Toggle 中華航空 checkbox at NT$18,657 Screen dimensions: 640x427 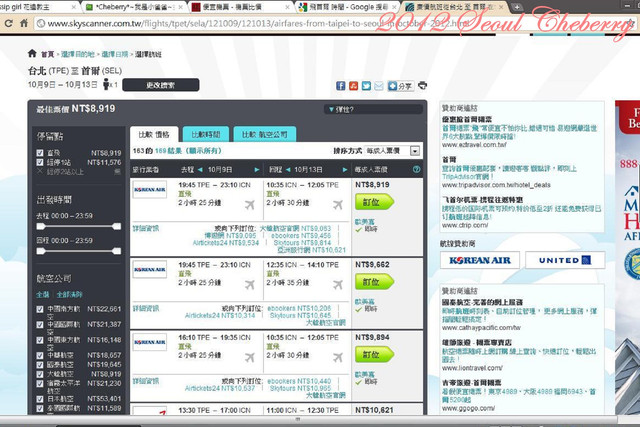point(40,355)
